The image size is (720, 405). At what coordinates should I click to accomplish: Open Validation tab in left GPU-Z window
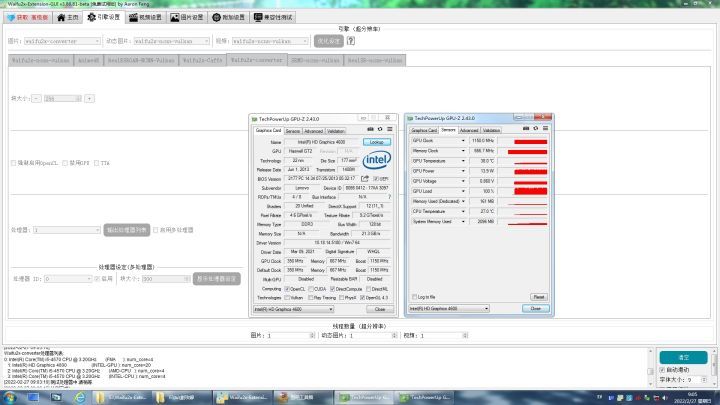point(336,131)
